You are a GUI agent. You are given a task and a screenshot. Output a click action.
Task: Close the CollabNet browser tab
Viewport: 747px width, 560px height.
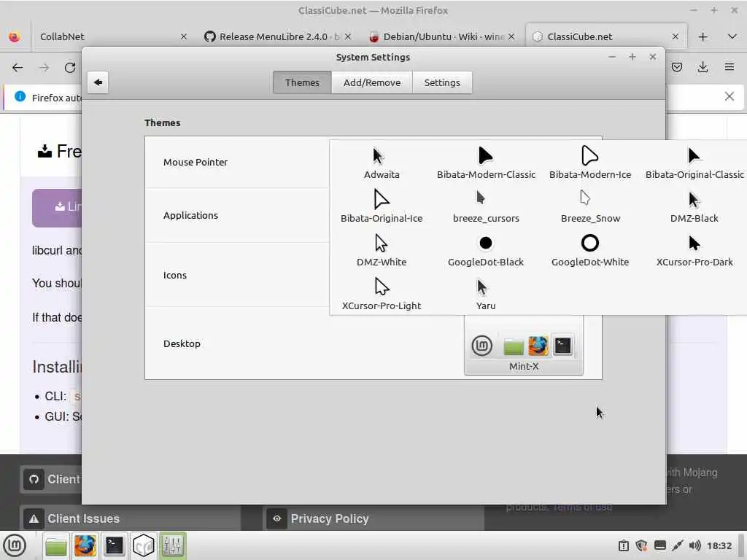pos(183,36)
